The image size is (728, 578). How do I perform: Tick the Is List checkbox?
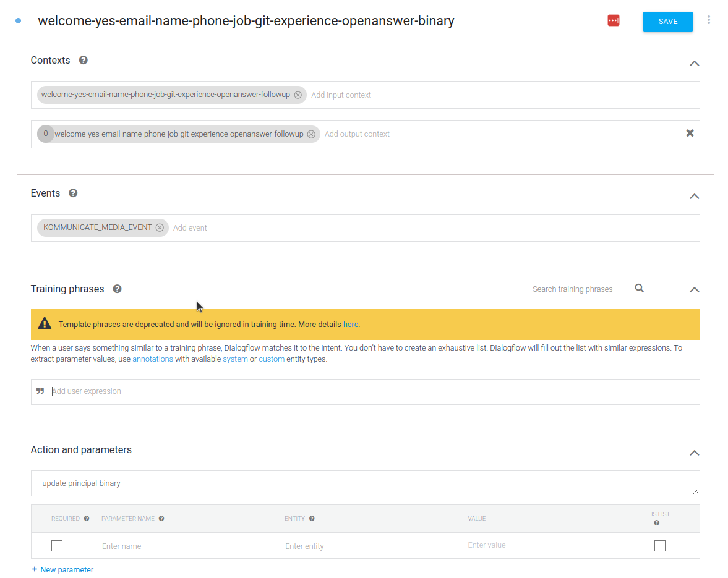pos(660,546)
